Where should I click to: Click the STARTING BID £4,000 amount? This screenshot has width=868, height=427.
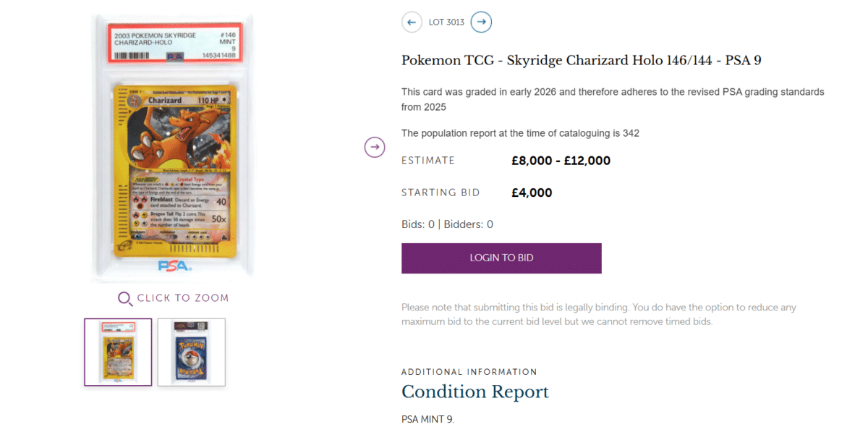click(x=532, y=193)
